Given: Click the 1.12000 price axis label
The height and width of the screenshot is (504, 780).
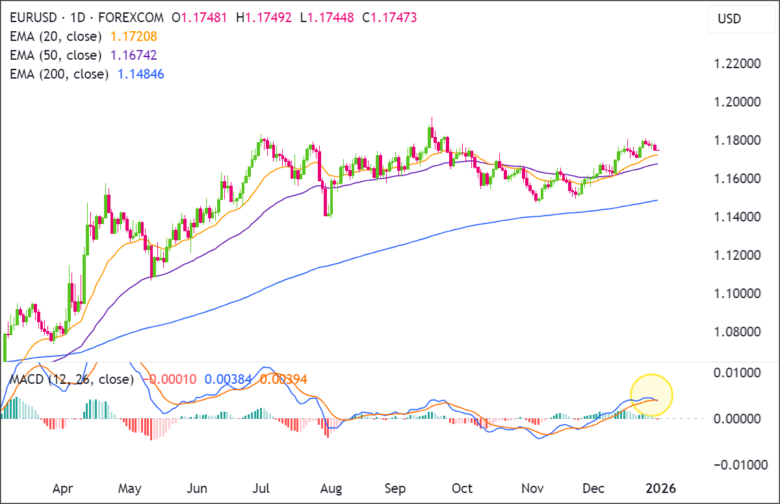Looking at the screenshot, I should [737, 255].
